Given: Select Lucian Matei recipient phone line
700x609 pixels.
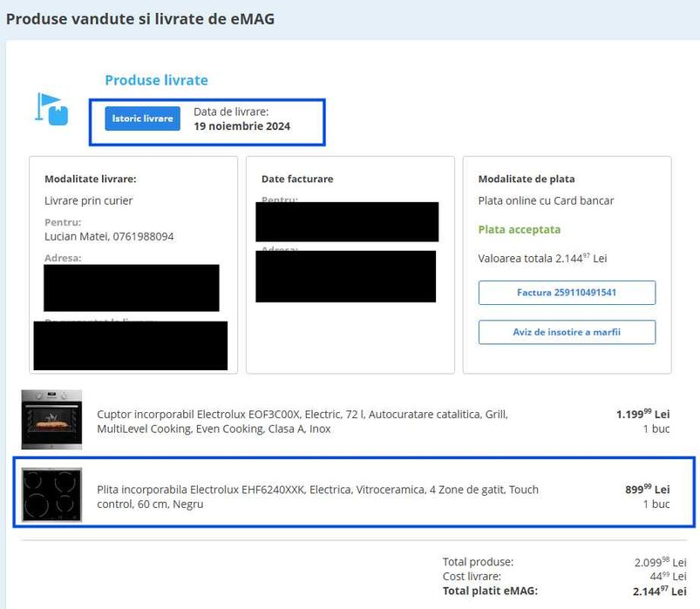Looking at the screenshot, I should click(109, 236).
